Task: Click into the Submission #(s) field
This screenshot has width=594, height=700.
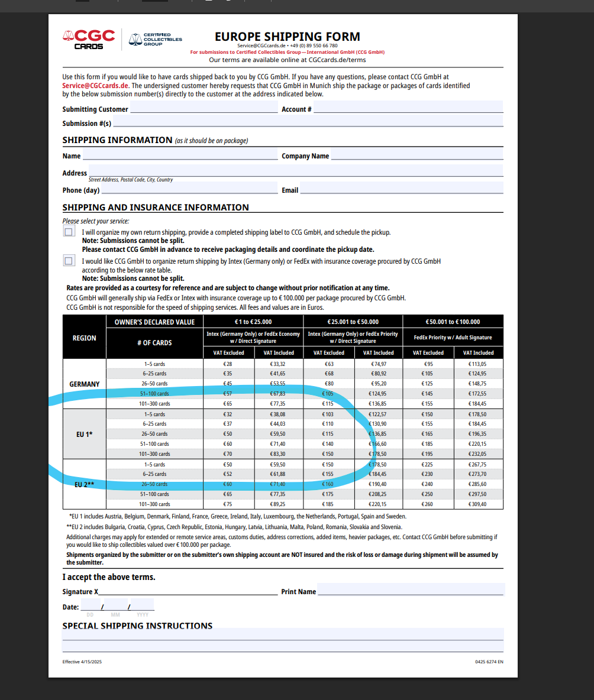Action: click(308, 121)
